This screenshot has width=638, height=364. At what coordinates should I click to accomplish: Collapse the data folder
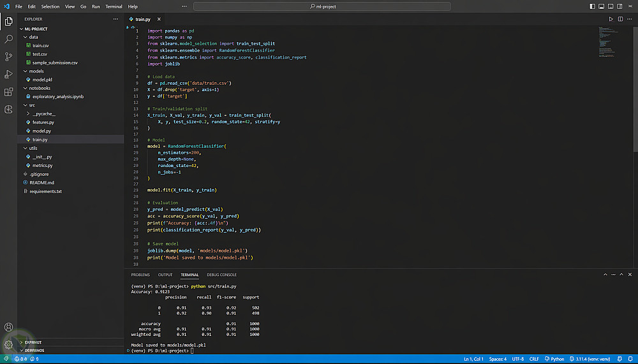click(33, 37)
